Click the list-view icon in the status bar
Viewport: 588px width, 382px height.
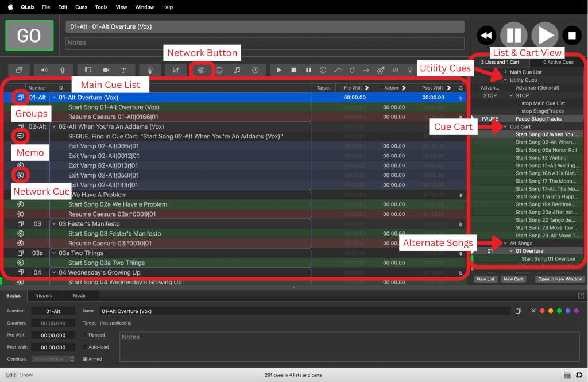[x=567, y=375]
